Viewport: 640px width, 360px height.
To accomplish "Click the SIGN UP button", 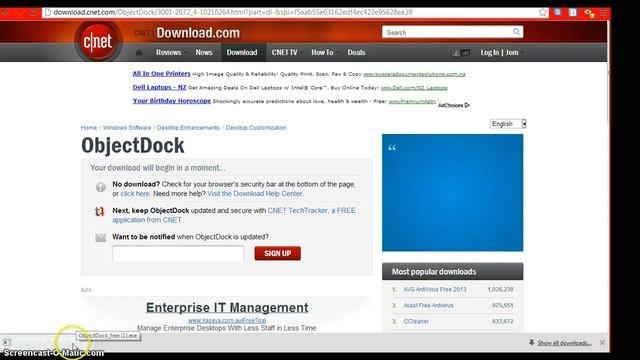I will (x=278, y=253).
